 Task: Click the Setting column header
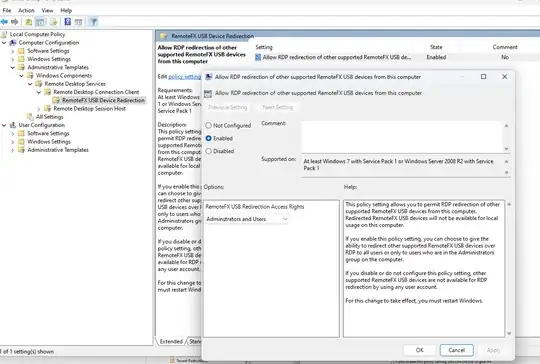[264, 47]
